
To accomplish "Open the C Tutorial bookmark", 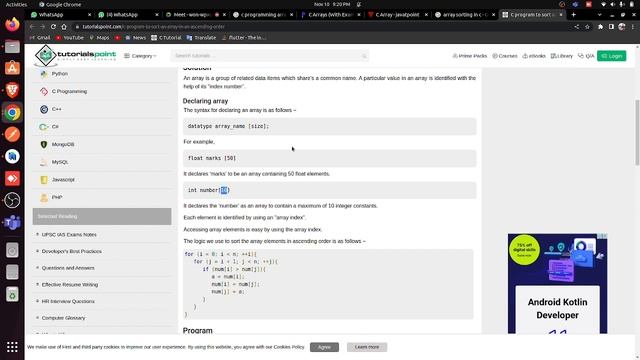I will (x=166, y=38).
